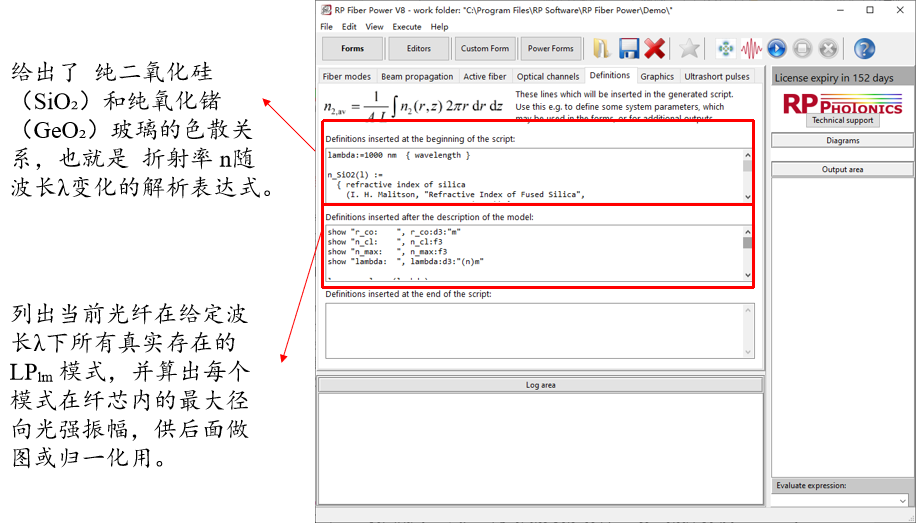Open the Execute menu
This screenshot has height=524, width=917.
pyautogui.click(x=407, y=27)
